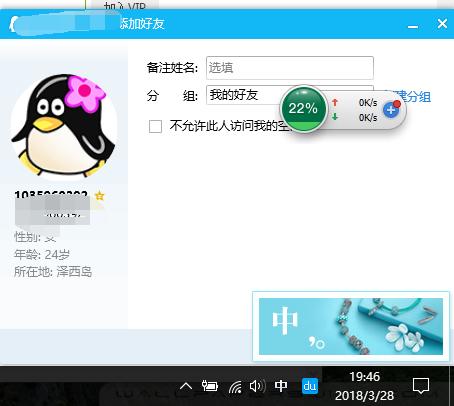Click the yellow star icon beside QQ number

pyautogui.click(x=99, y=196)
